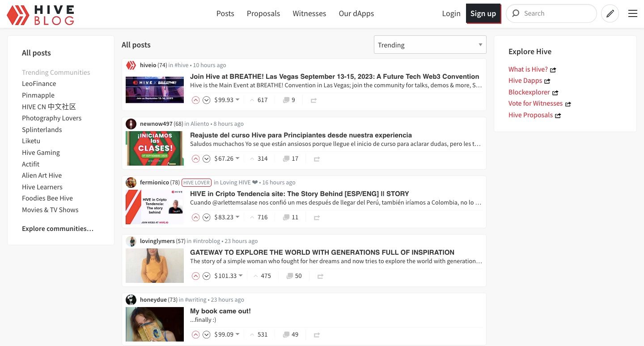Screen dimensions: 644x346
Task: Select the Photography Lovers community
Action: [52, 118]
